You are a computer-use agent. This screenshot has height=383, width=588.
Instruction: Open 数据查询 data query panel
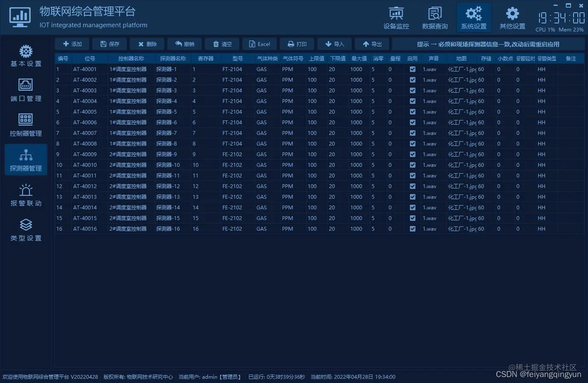435,17
